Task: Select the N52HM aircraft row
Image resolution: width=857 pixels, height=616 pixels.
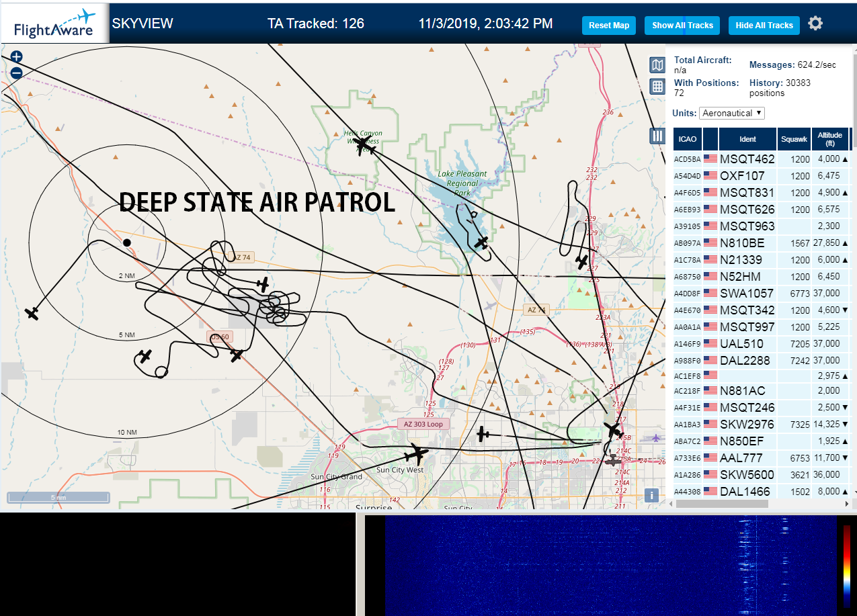Action: click(x=762, y=277)
